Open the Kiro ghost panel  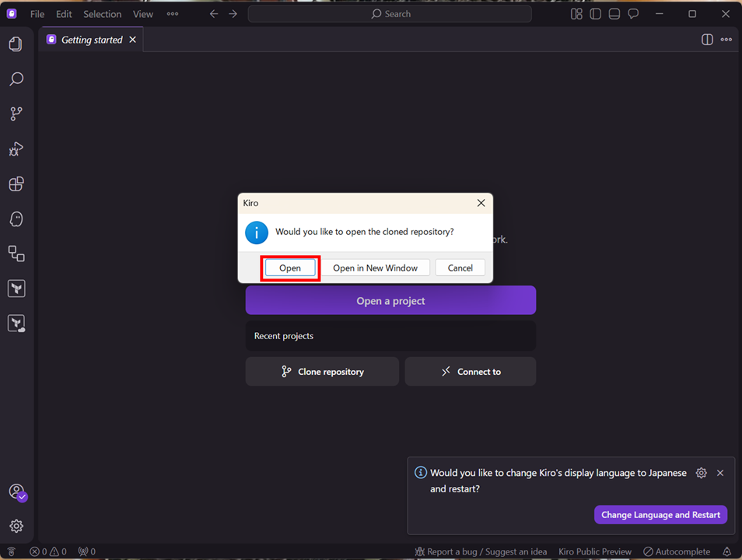[x=16, y=219]
